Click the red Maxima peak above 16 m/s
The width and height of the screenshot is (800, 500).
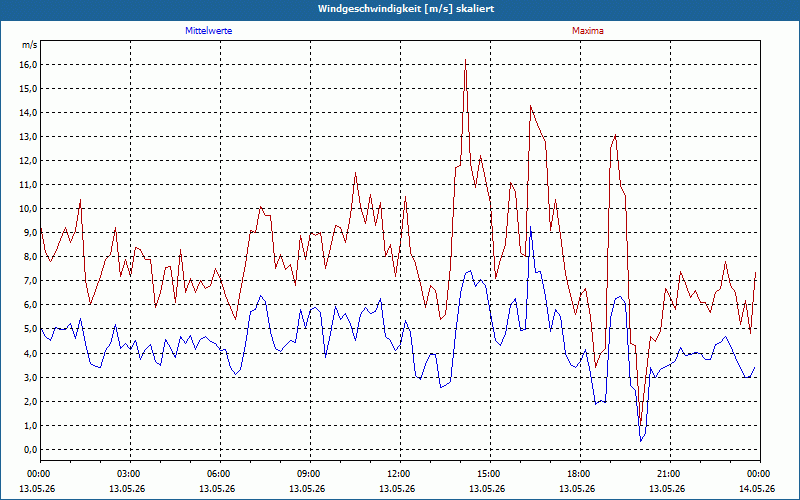[465, 60]
